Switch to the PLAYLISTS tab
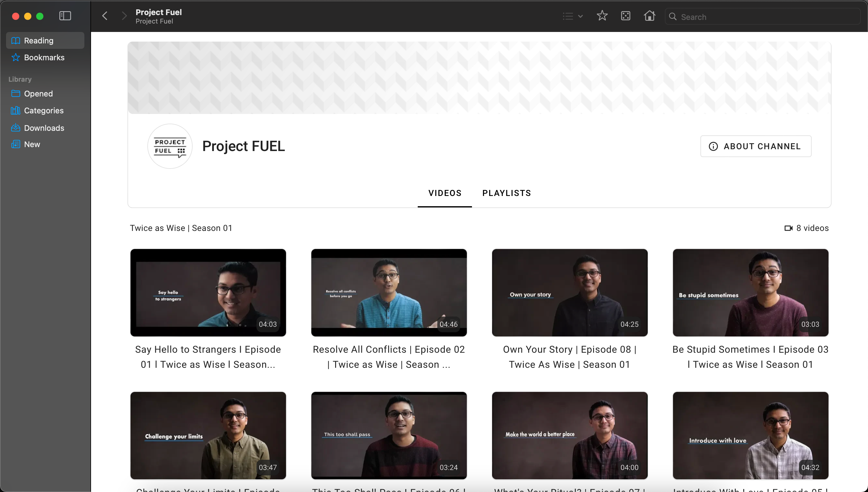The width and height of the screenshot is (868, 492). pyautogui.click(x=506, y=193)
